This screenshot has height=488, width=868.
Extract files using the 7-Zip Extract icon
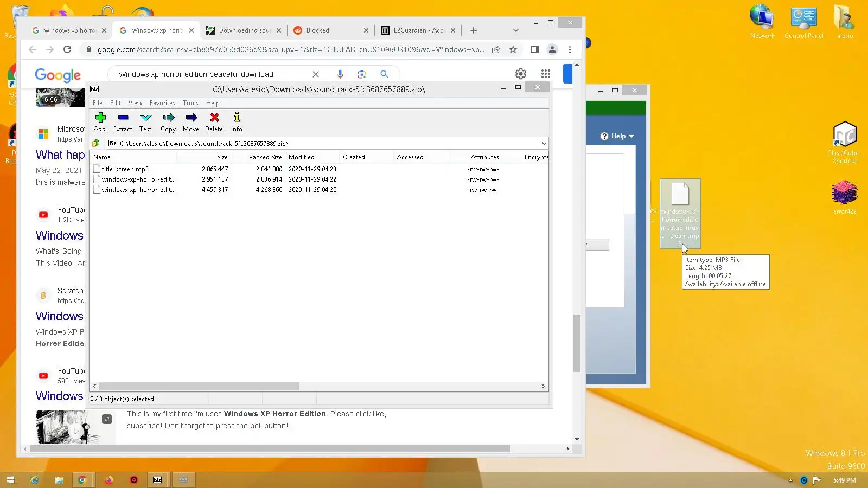pos(123,122)
